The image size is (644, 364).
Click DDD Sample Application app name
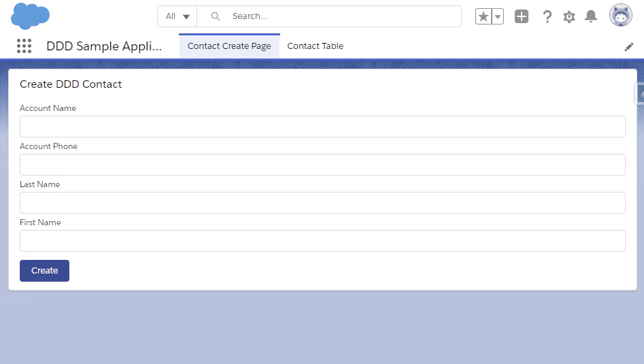pyautogui.click(x=104, y=46)
